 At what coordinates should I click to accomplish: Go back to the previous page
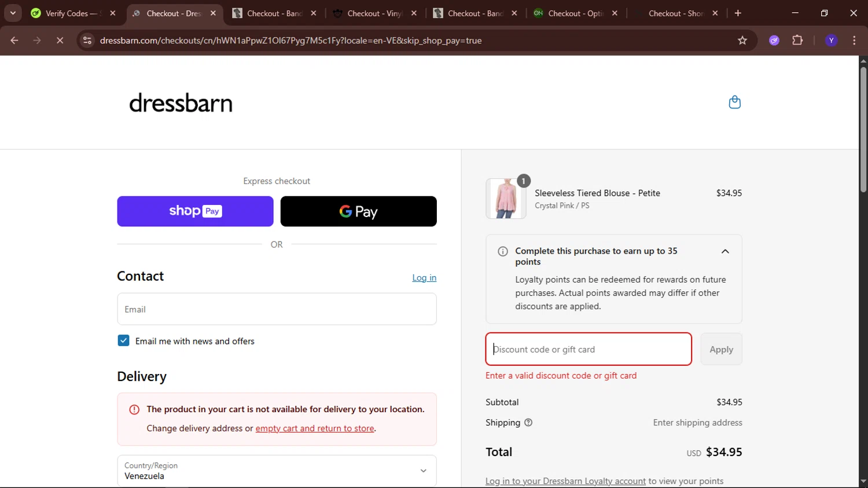coord(14,41)
